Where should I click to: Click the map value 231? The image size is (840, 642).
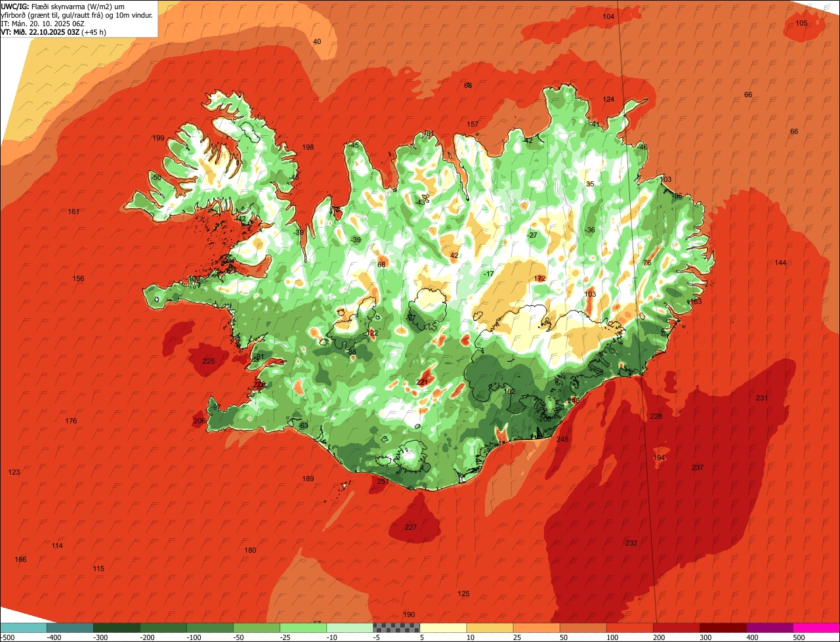[x=761, y=398]
